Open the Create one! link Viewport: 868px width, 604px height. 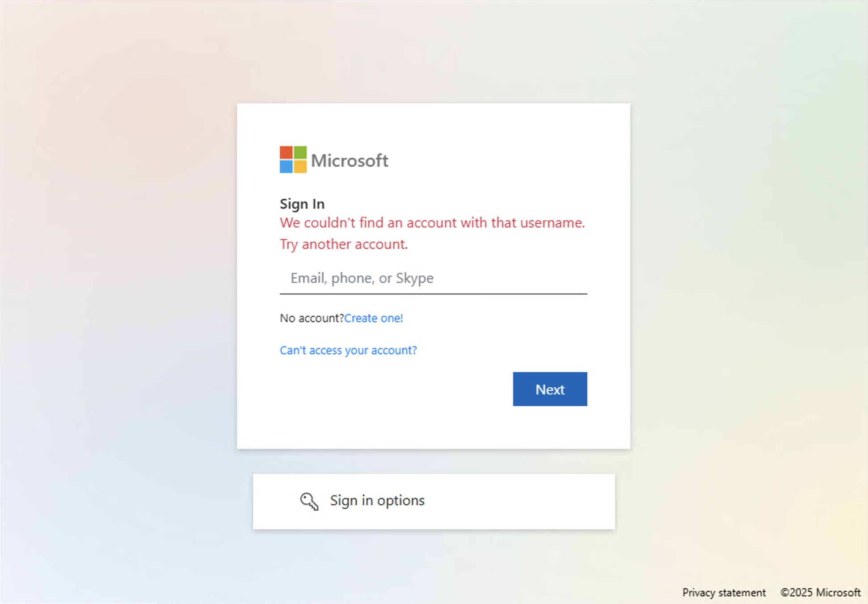[374, 318]
